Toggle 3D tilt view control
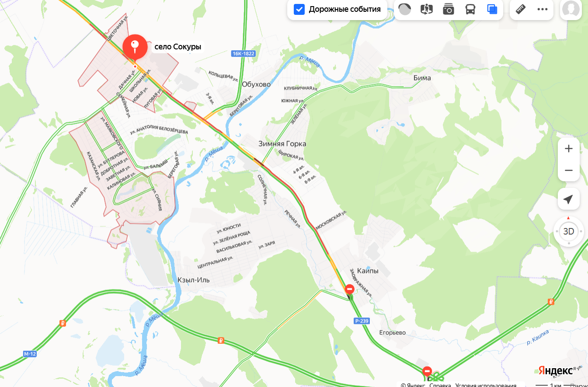Image resolution: width=588 pixels, height=387 pixels. [568, 232]
